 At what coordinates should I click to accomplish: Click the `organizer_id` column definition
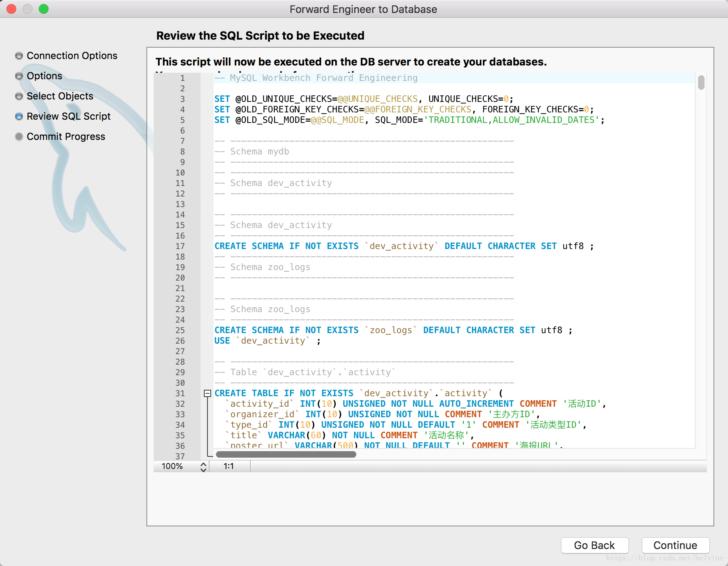coord(382,414)
